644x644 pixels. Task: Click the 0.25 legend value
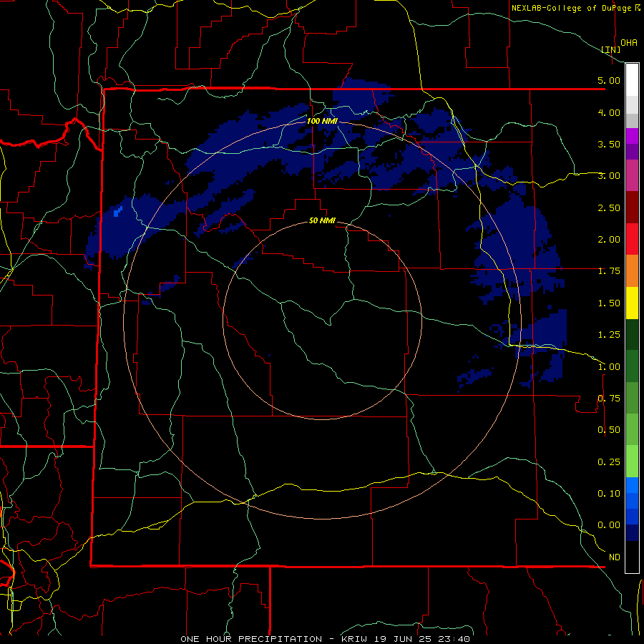pyautogui.click(x=609, y=462)
